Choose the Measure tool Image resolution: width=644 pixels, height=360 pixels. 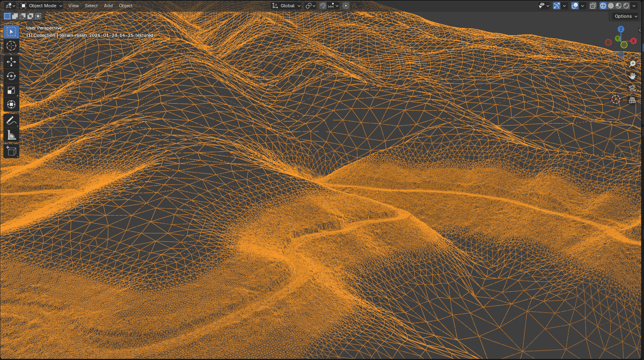click(11, 135)
